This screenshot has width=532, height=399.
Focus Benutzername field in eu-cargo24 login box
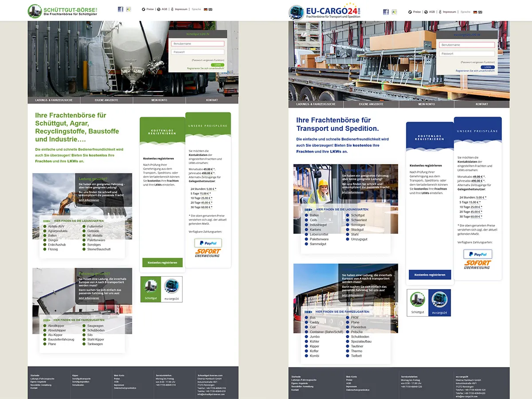467,45
